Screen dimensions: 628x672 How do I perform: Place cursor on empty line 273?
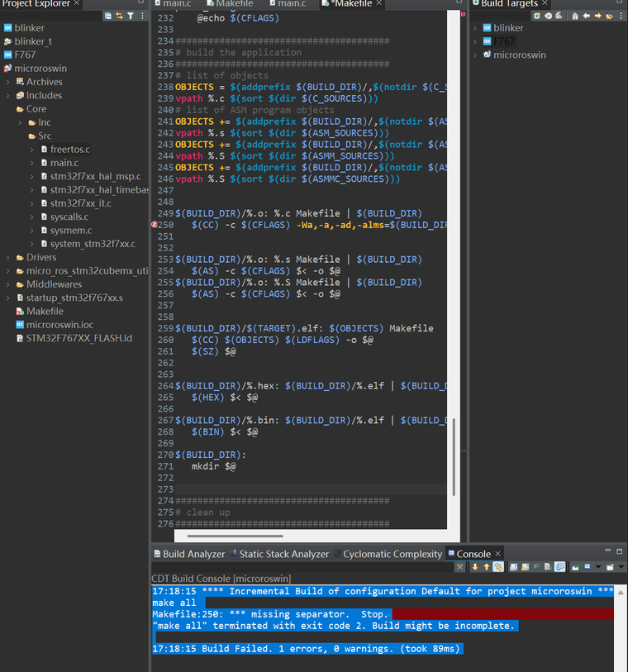click(311, 489)
